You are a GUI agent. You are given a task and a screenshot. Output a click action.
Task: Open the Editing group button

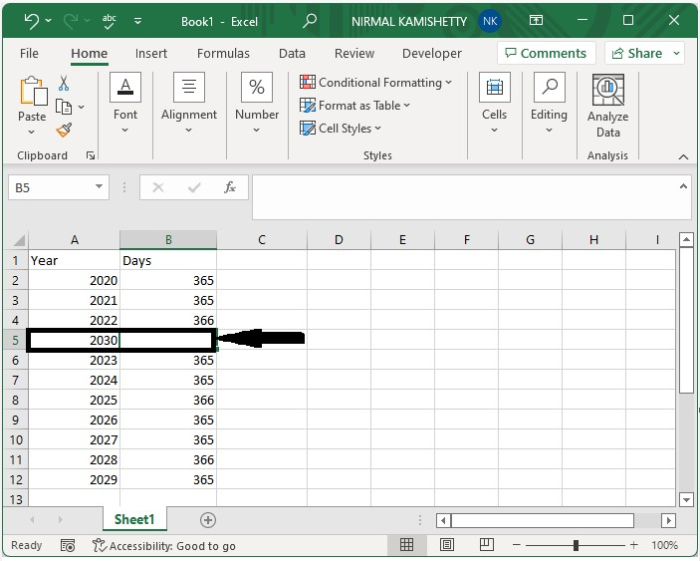pyautogui.click(x=549, y=103)
